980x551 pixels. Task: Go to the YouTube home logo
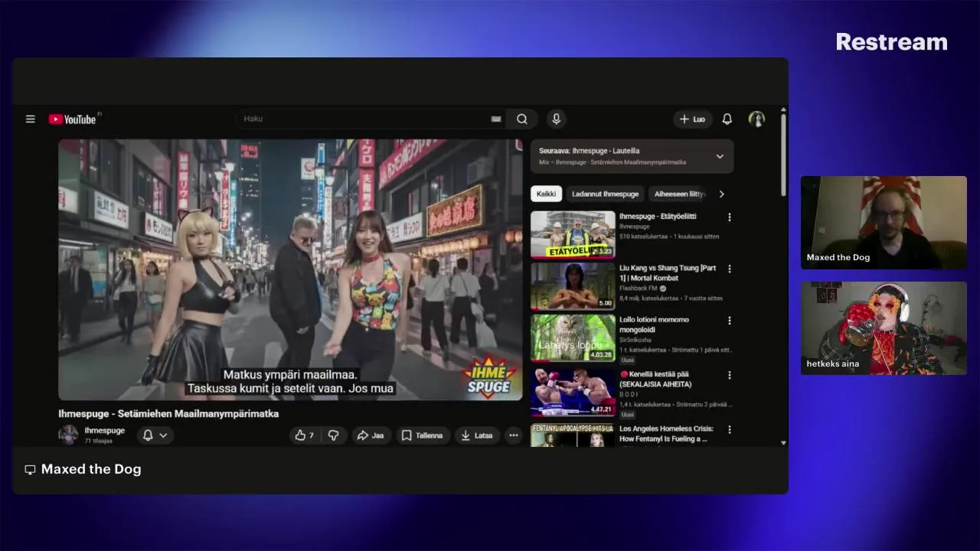(x=74, y=119)
